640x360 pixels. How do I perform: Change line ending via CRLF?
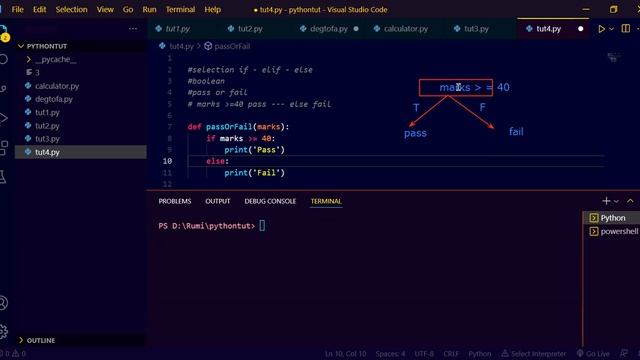[451, 354]
